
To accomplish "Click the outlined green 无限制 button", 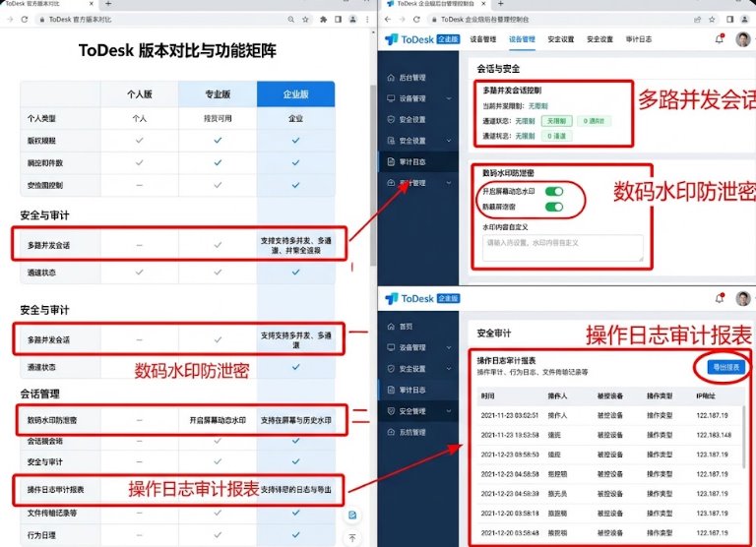I will pos(556,121).
